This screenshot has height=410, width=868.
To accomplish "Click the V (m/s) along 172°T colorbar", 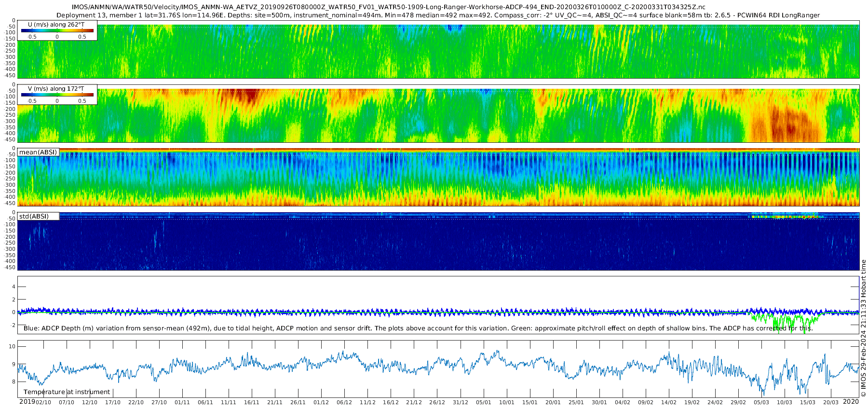I will pos(57,95).
